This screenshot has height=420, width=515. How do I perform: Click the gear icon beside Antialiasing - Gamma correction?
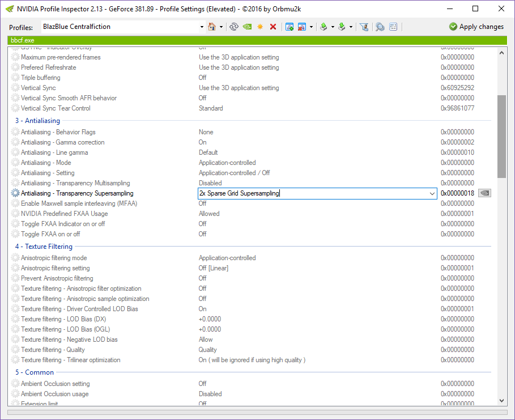[15, 142]
